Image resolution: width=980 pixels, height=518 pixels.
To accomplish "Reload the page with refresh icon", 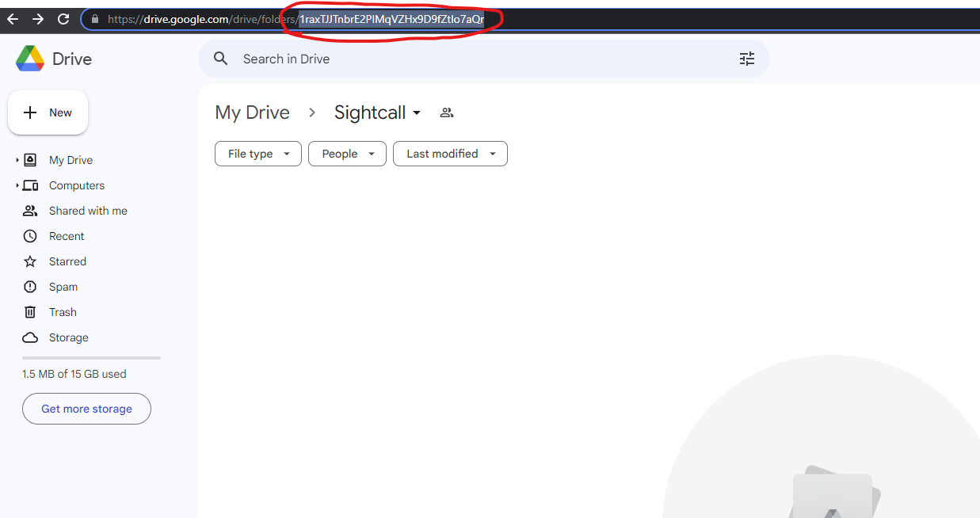I will click(x=63, y=19).
